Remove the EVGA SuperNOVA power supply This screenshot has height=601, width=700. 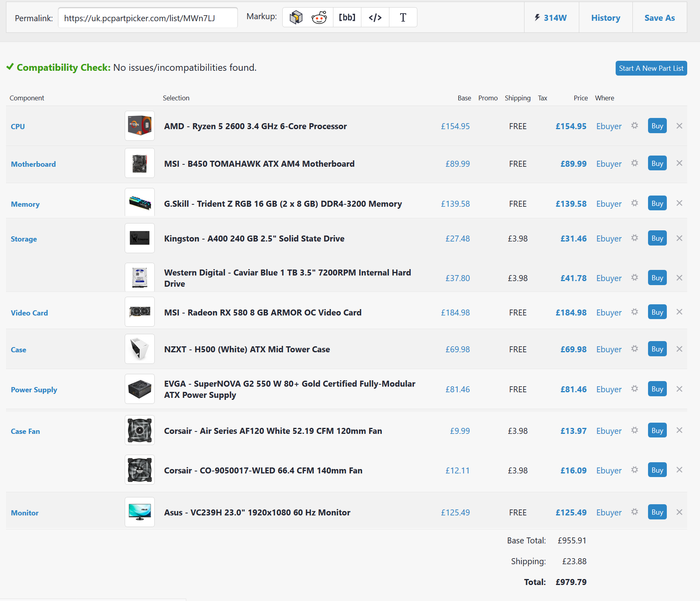pyautogui.click(x=679, y=389)
